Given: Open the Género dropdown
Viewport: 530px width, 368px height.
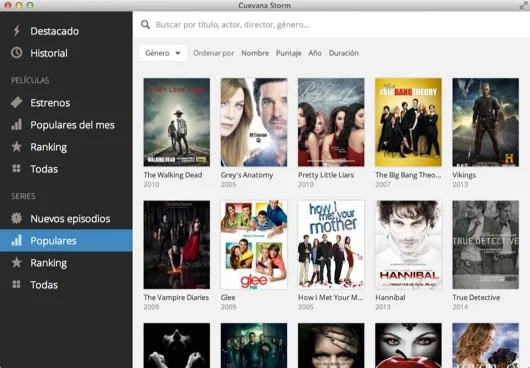Looking at the screenshot, I should tap(163, 53).
